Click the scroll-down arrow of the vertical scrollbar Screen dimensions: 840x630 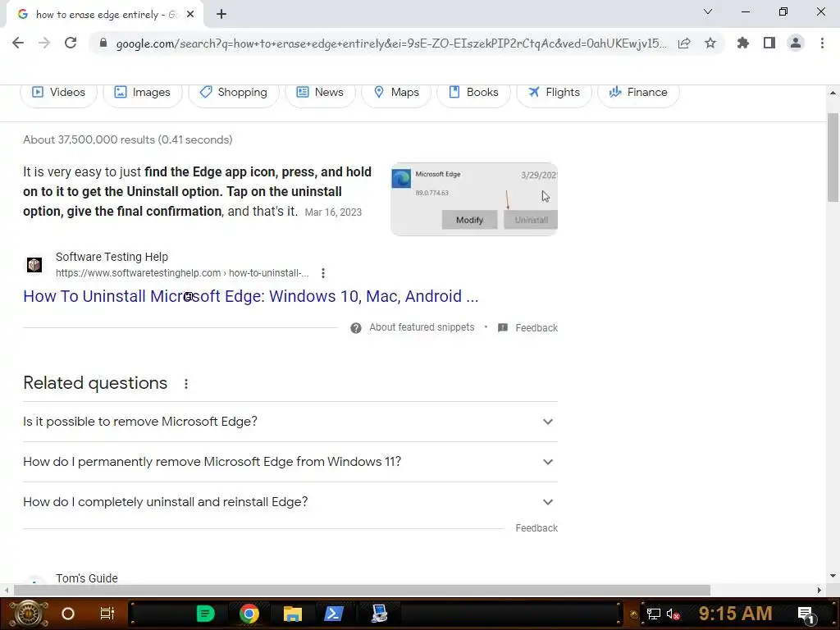pos(833,576)
